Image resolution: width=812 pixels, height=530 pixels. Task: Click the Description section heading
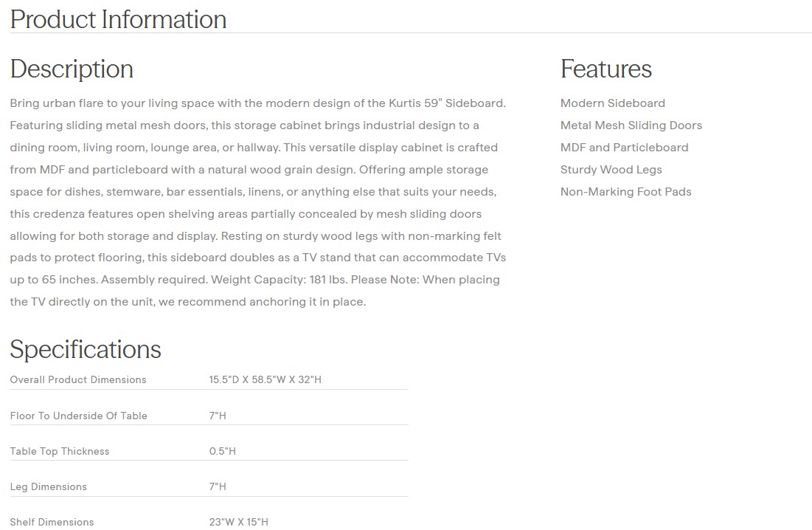click(72, 69)
